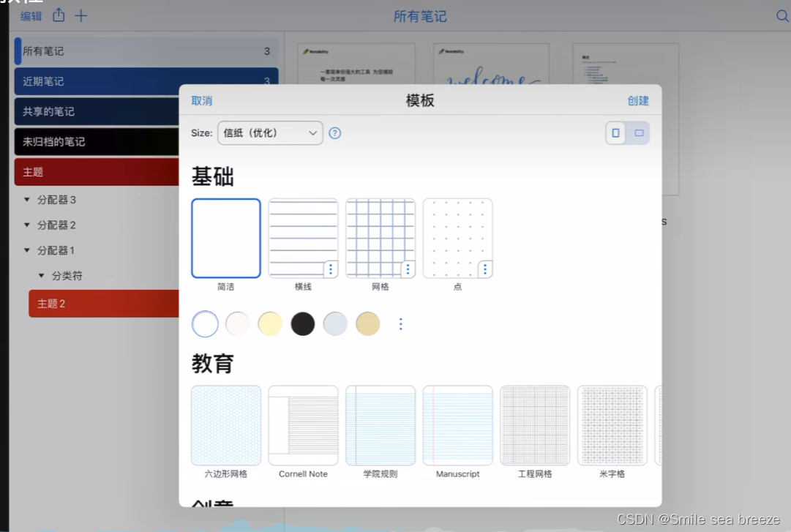Select the 所有笔记 sidebar item
The image size is (791, 532).
point(146,51)
